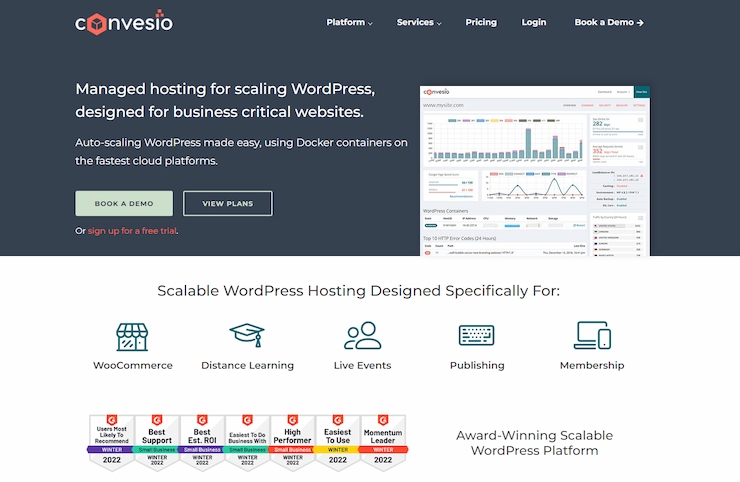Click the VIEW PLANS button
The height and width of the screenshot is (482, 740).
coord(228,203)
